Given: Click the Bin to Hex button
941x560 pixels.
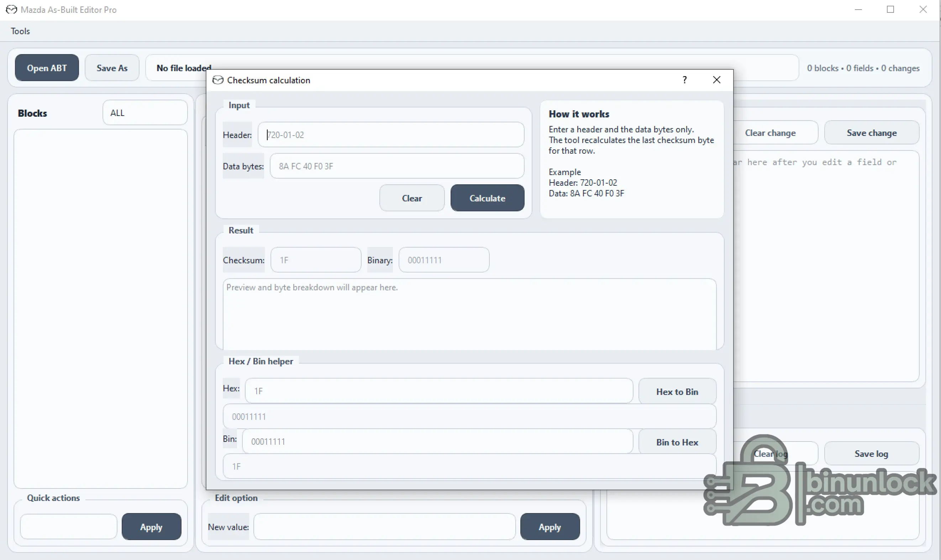Looking at the screenshot, I should 677,442.
